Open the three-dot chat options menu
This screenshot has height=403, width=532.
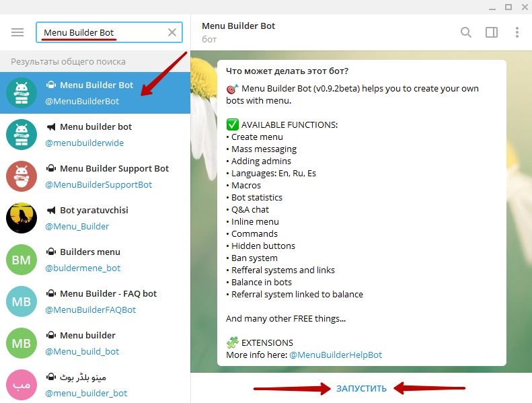tap(517, 32)
